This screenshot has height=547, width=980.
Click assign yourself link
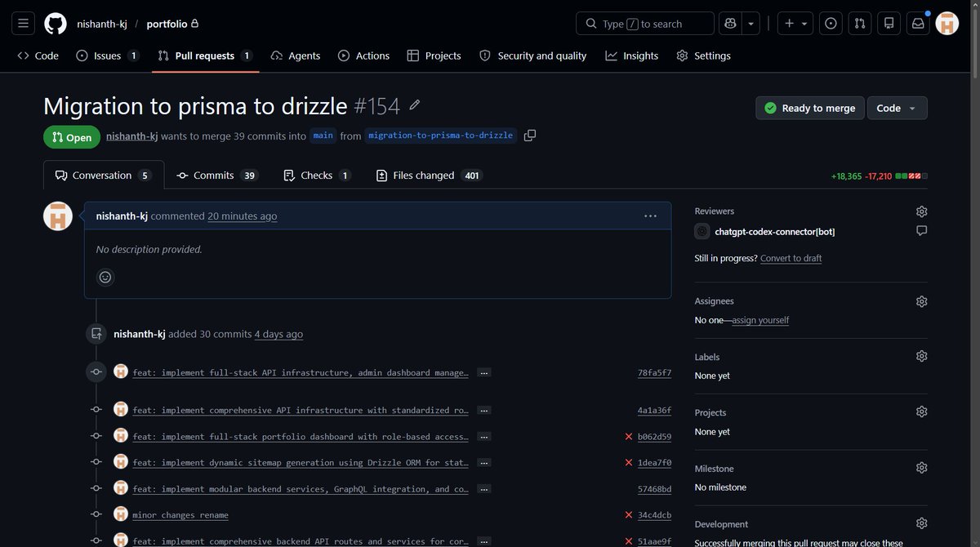[760, 320]
